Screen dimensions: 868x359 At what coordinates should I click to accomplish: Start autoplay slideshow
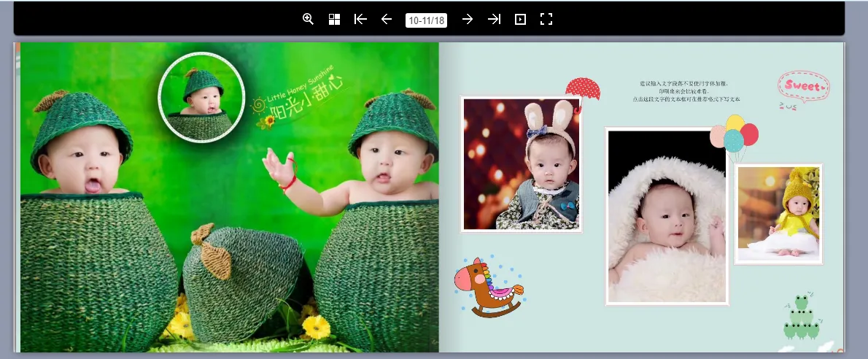[x=520, y=20]
